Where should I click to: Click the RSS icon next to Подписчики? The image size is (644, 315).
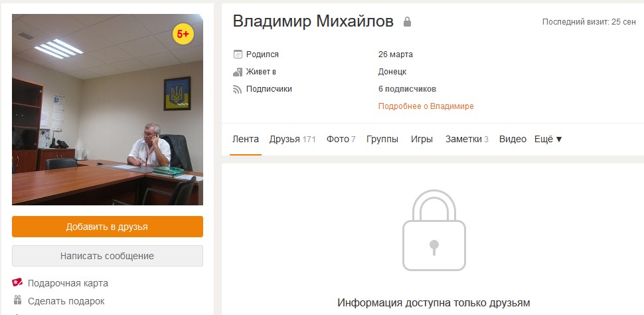pos(238,89)
